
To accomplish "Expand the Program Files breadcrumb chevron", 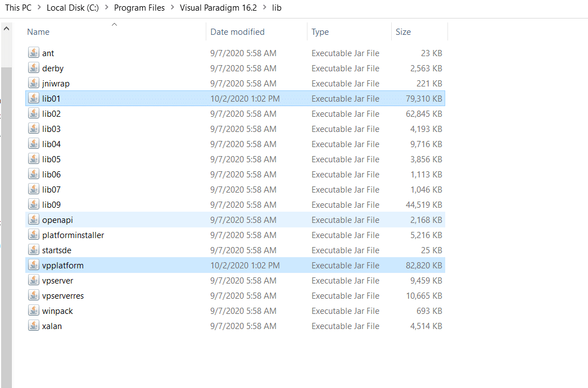I will click(173, 7).
